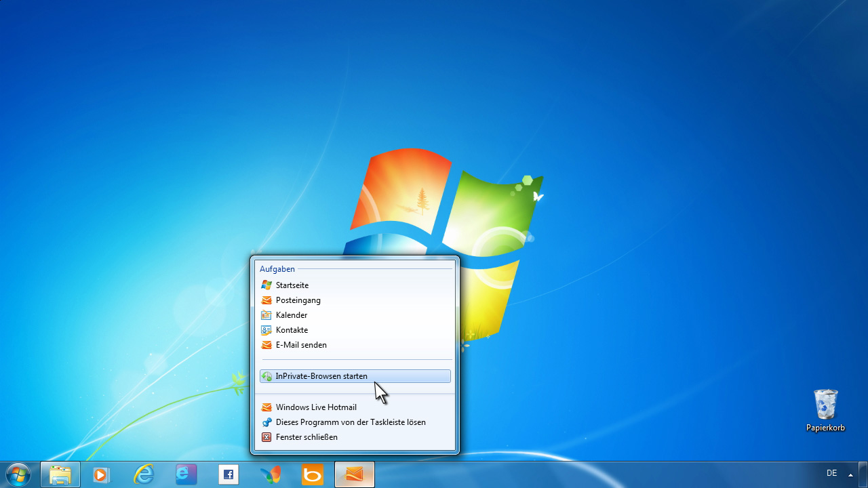Click the Posteingang envelope icon
The width and height of the screenshot is (868, 488).
tap(267, 300)
